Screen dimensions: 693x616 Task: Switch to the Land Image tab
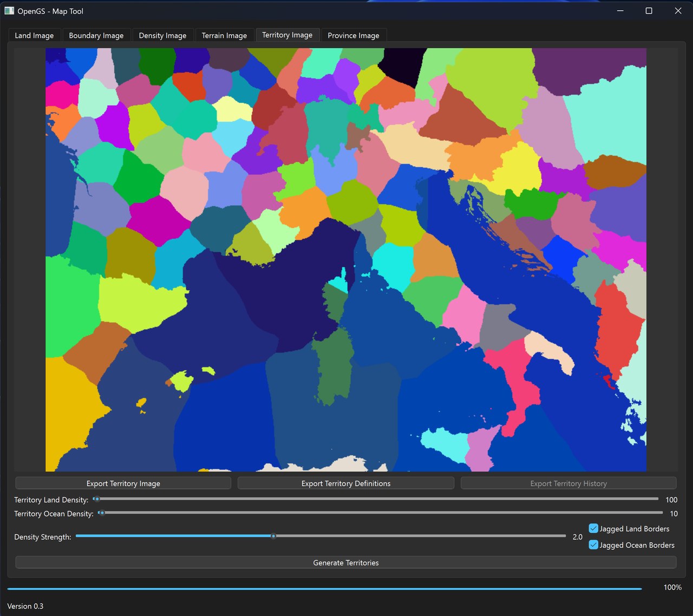[34, 35]
